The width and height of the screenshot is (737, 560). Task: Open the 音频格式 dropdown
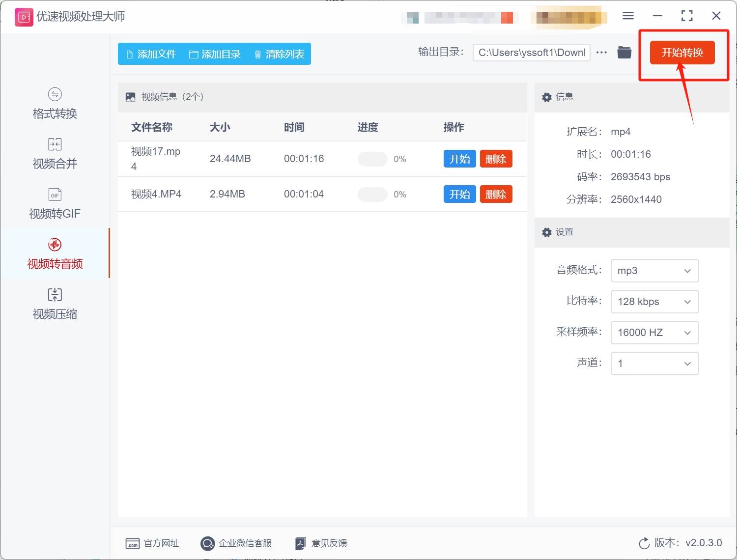pyautogui.click(x=654, y=271)
